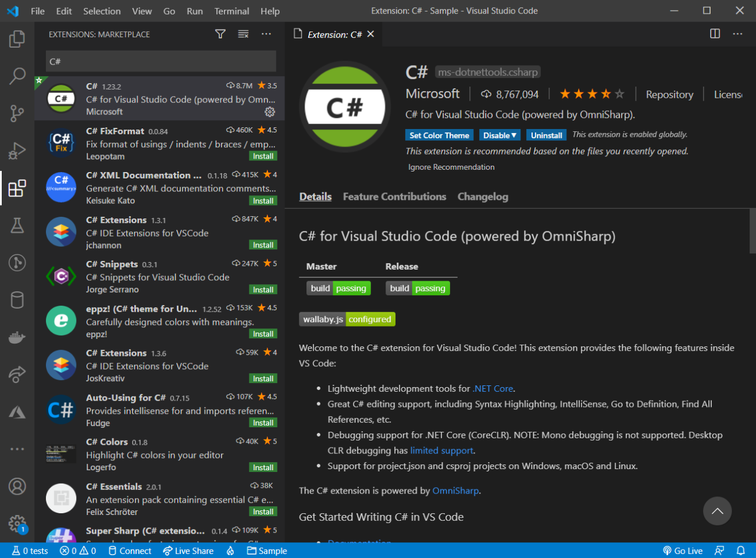Click the details page scrollbar

click(x=753, y=231)
